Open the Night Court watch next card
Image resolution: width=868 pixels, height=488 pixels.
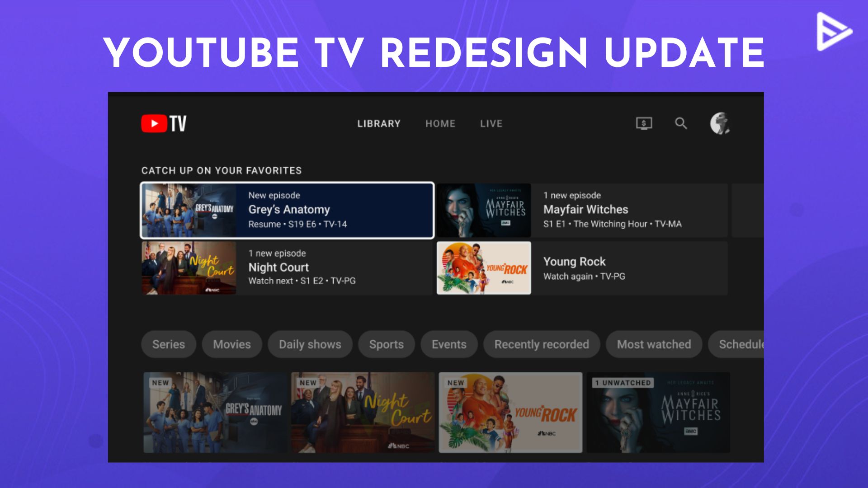(288, 268)
